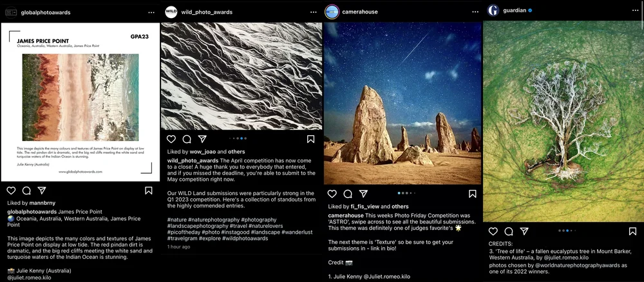
Task: Visit @juliet.romeo.kilo mention in guardian caption
Action: (566, 258)
